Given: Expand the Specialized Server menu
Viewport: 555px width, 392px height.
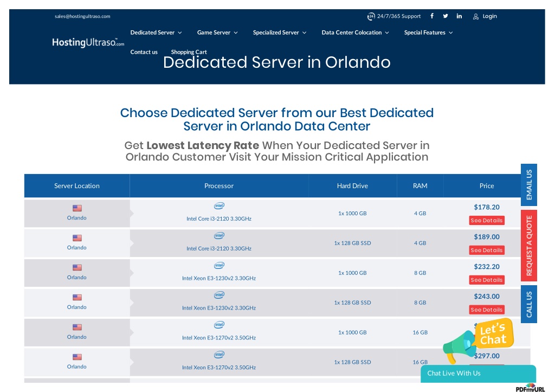Looking at the screenshot, I should [x=280, y=33].
